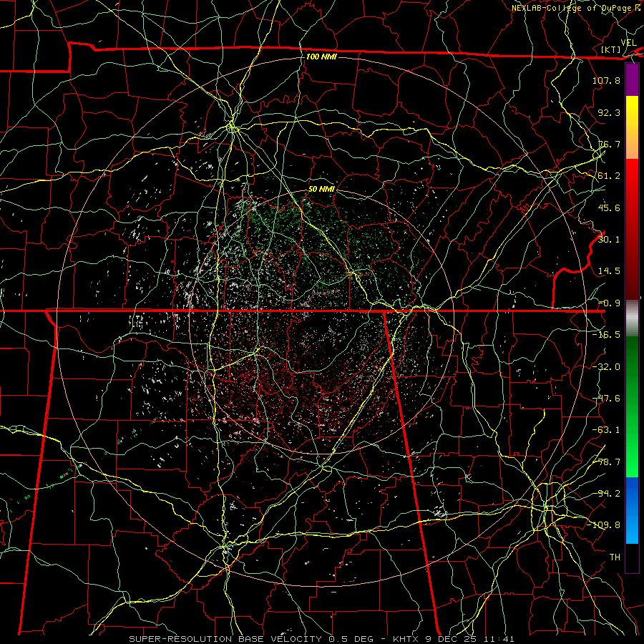The width and height of the screenshot is (644, 644).
Task: Click the 61.2 velocity scale value
Action: (x=609, y=176)
